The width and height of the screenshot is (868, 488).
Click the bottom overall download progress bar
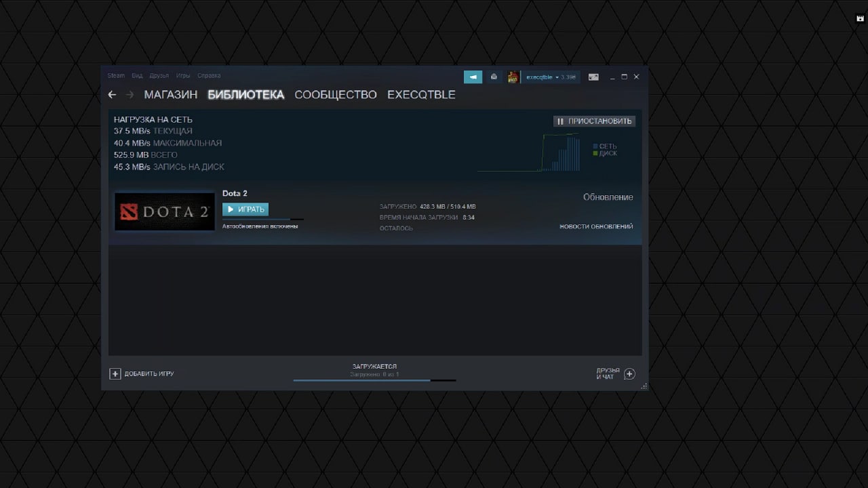point(374,380)
